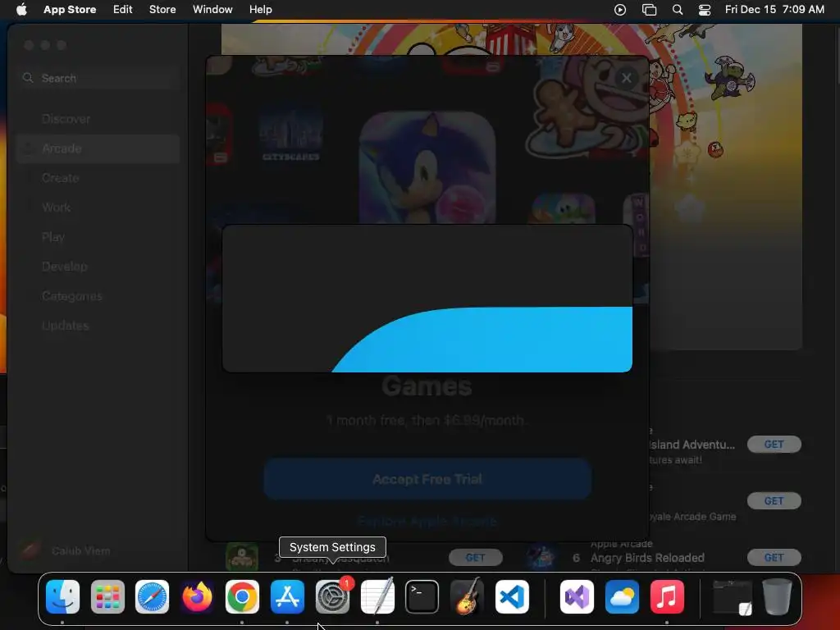The image size is (840, 630).
Task: Open the Store menu
Action: [x=162, y=9]
